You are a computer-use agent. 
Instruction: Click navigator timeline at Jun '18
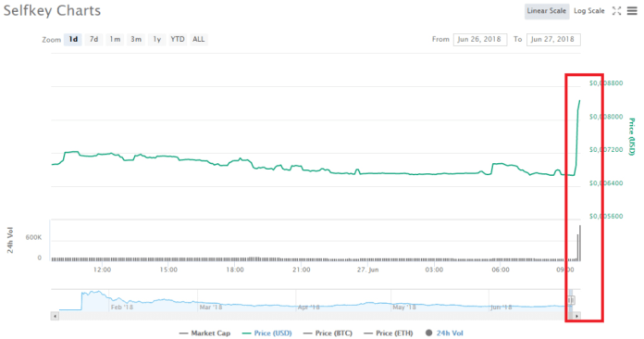point(502,307)
